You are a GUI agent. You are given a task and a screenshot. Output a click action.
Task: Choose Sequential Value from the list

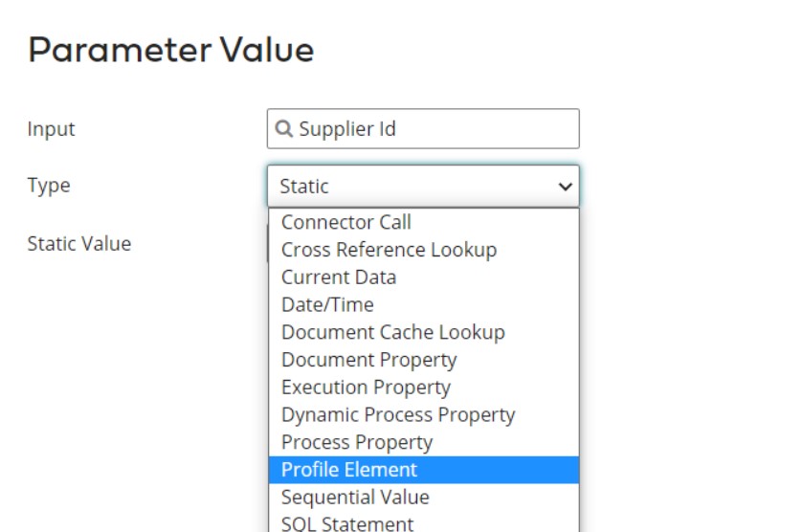pyautogui.click(x=355, y=498)
